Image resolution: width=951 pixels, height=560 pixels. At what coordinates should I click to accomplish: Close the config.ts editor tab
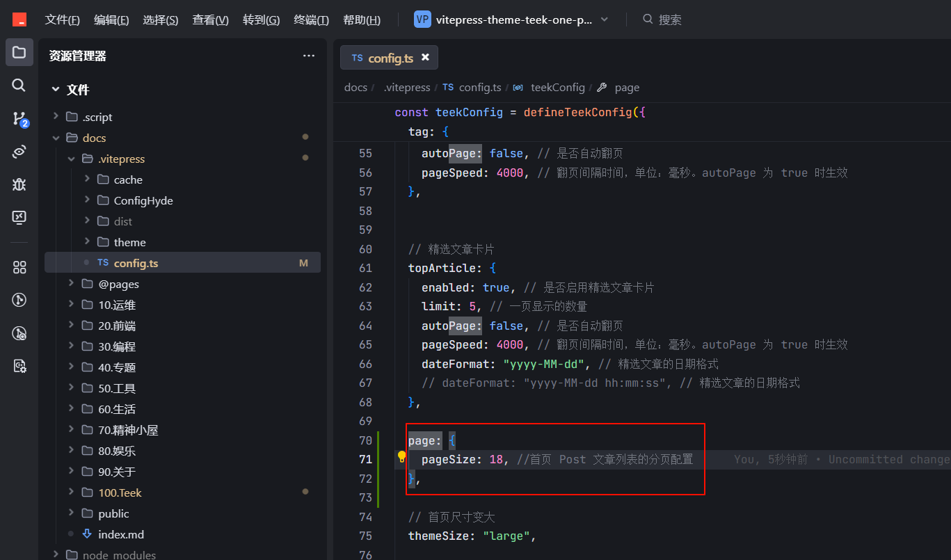(x=425, y=58)
